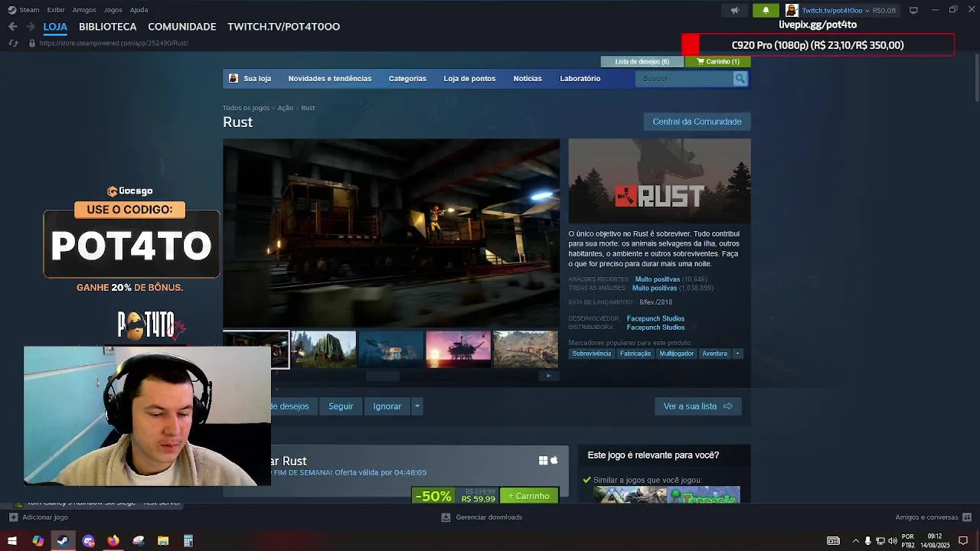Click the Ação breadcrumb
The image size is (980, 551).
tap(285, 108)
